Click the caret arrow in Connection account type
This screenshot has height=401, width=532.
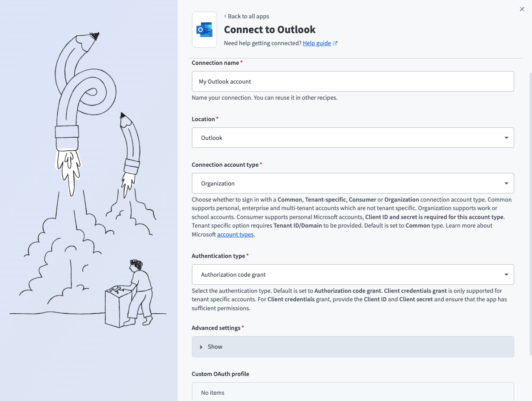506,183
